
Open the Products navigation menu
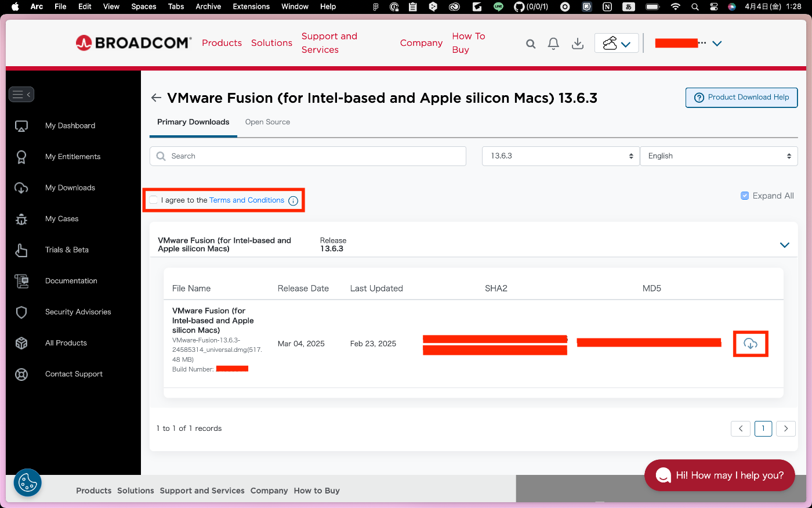(222, 43)
